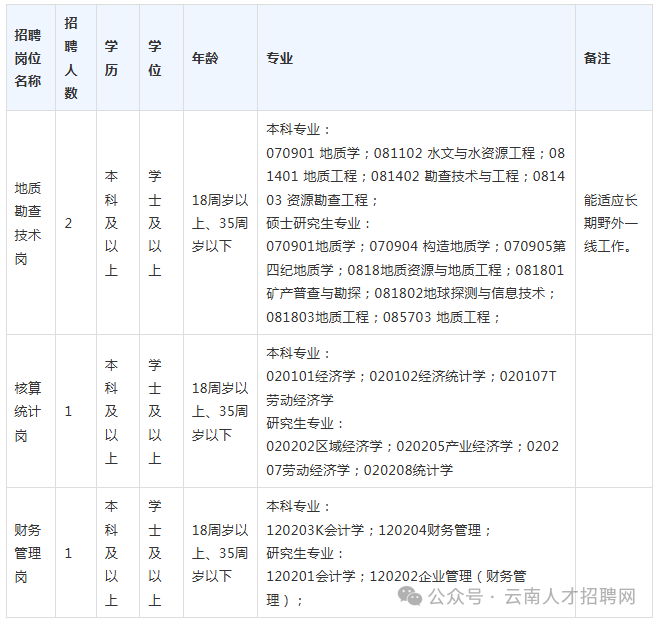Click the 120203K会计学；120204财务管理 line

378,530
